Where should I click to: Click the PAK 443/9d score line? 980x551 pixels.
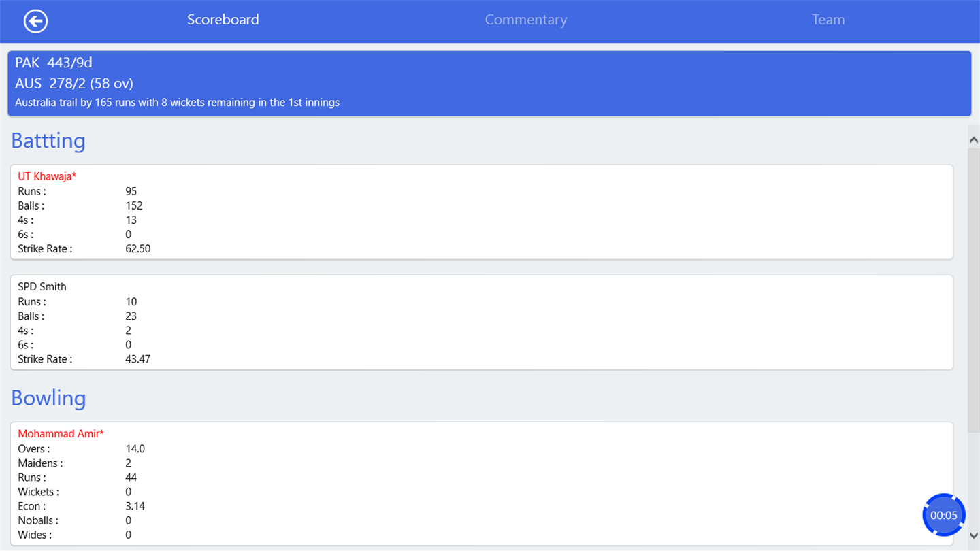[x=54, y=63]
